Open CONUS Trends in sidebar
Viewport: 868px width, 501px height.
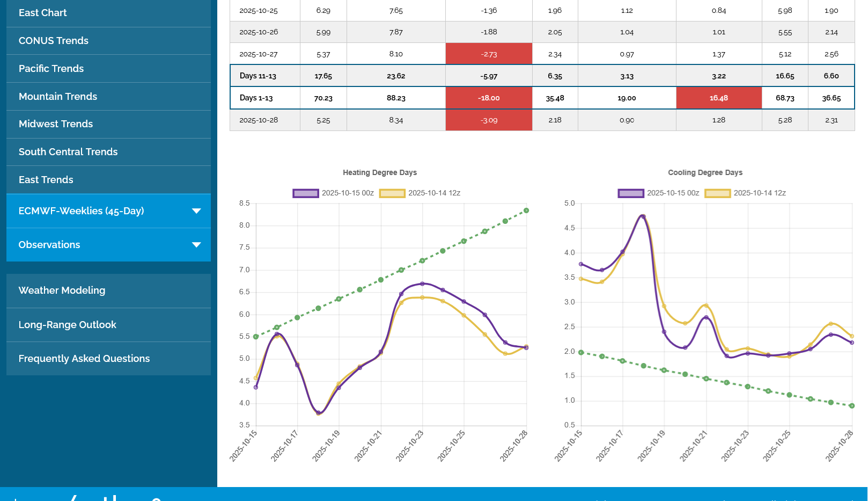54,41
